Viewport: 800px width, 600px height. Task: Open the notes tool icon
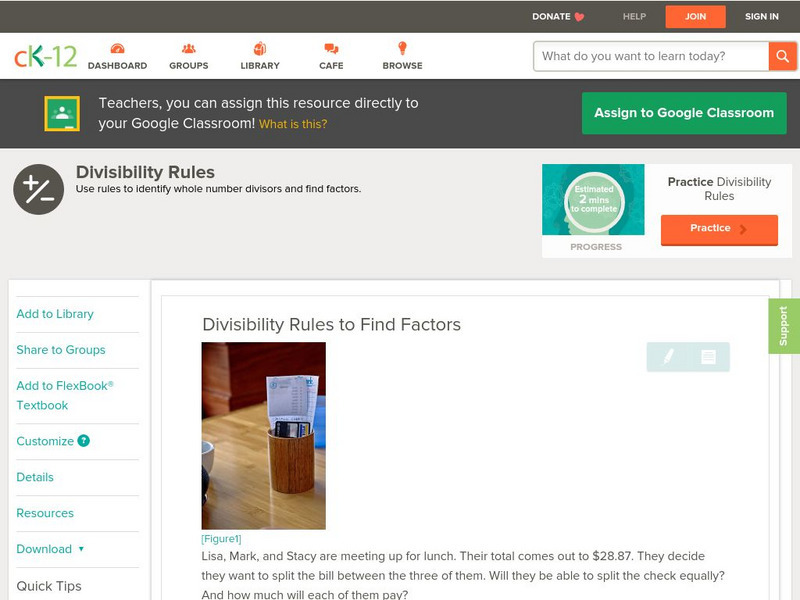tap(708, 357)
